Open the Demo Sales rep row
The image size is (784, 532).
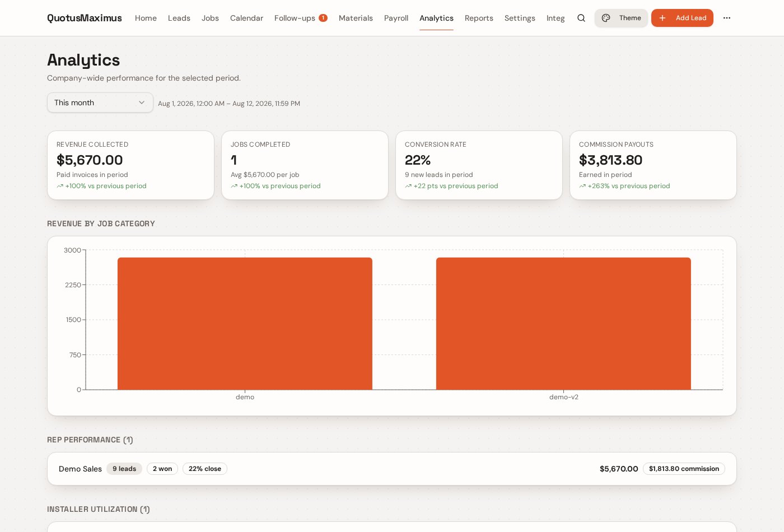392,469
